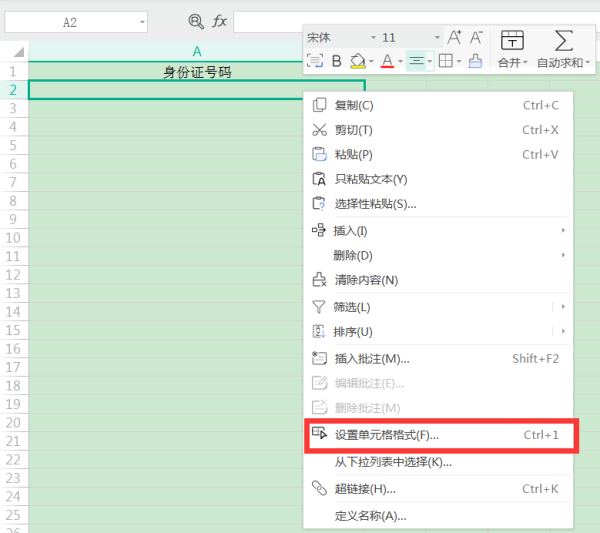Click the format cells icon beside 设置单元格格式
The width and height of the screenshot is (600, 533).
320,433
